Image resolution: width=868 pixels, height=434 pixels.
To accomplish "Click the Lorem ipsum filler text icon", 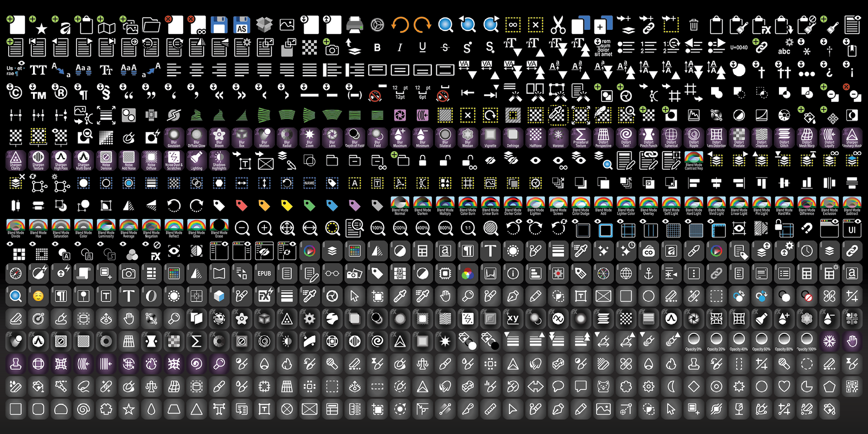I will point(604,47).
